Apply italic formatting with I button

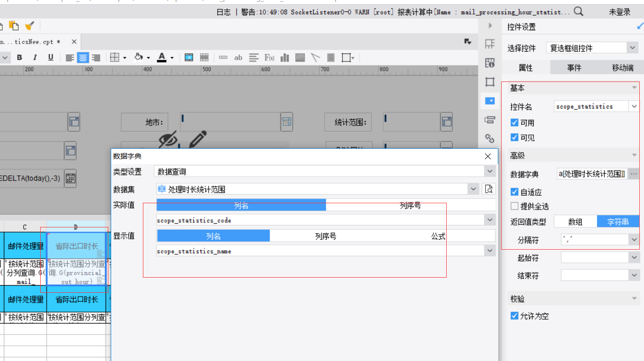coord(35,58)
